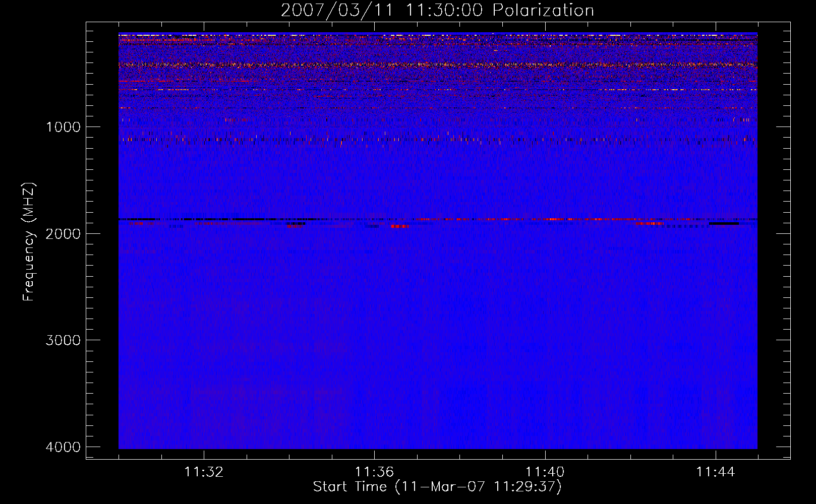Click the 1000 frequency tick label
Screen dimensions: 816x504
(x=63, y=127)
